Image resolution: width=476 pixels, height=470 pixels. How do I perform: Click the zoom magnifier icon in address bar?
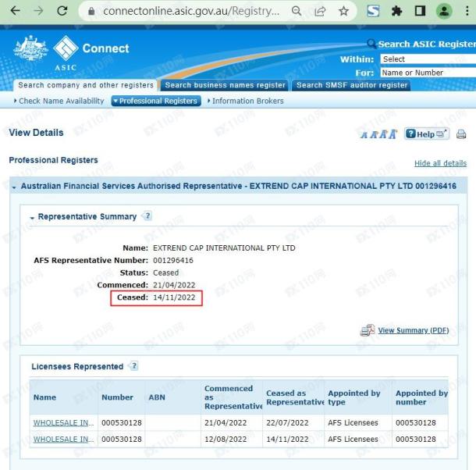click(x=297, y=11)
